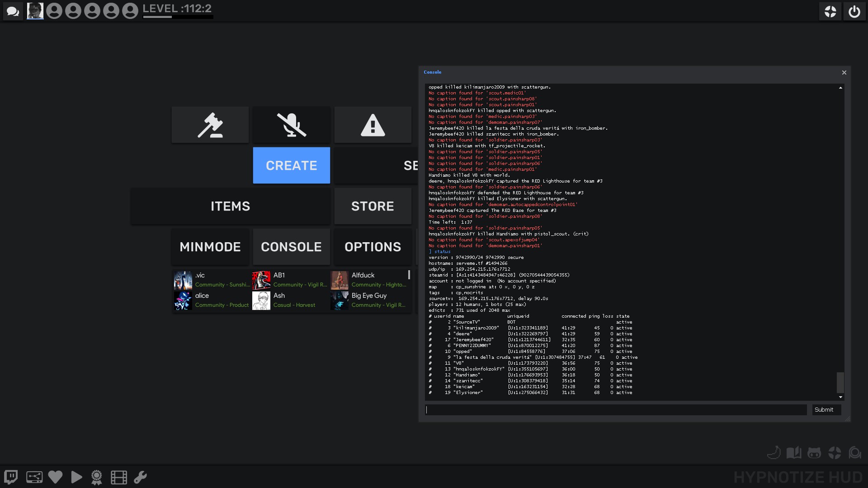Open the GitHub octocat icon
This screenshot has width=868, height=488.
[814, 453]
